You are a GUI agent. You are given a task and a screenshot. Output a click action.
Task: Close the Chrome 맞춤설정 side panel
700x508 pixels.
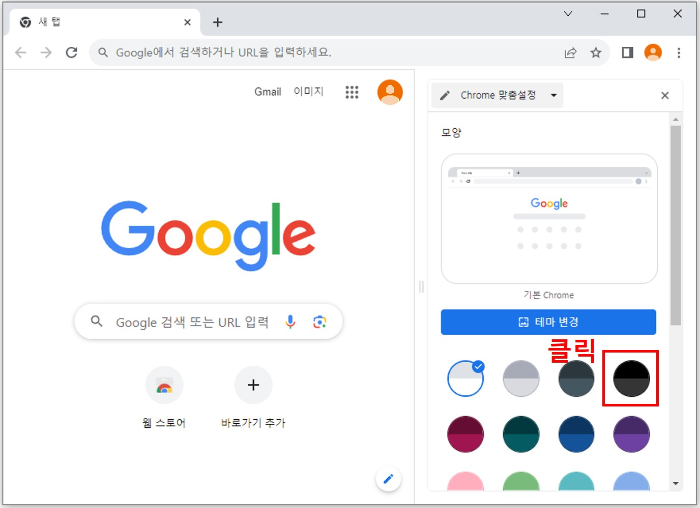tap(665, 96)
